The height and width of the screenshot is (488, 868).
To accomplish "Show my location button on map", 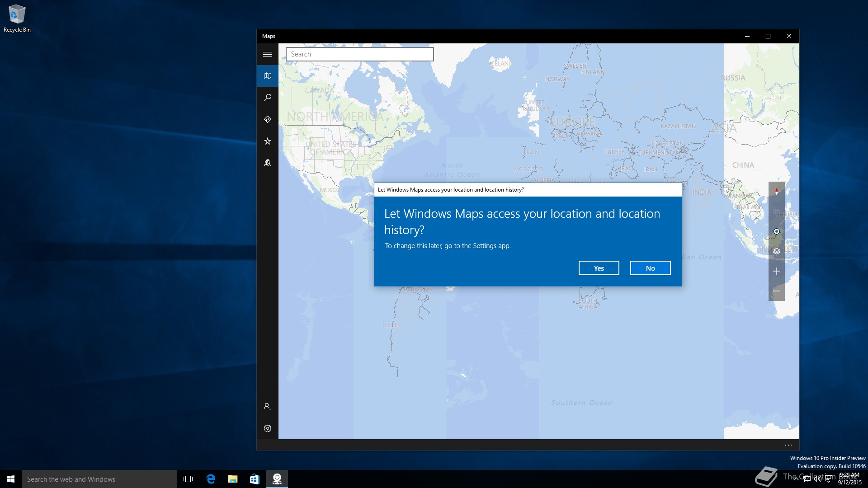I will point(777,231).
